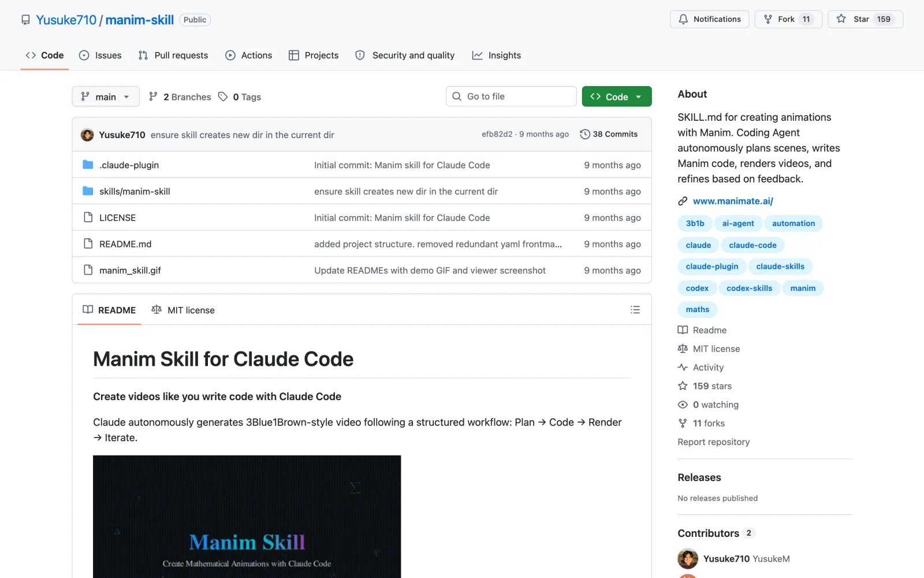Click the repository icon beside Yusuke710
Screen dimensions: 924x578
click(x=25, y=20)
